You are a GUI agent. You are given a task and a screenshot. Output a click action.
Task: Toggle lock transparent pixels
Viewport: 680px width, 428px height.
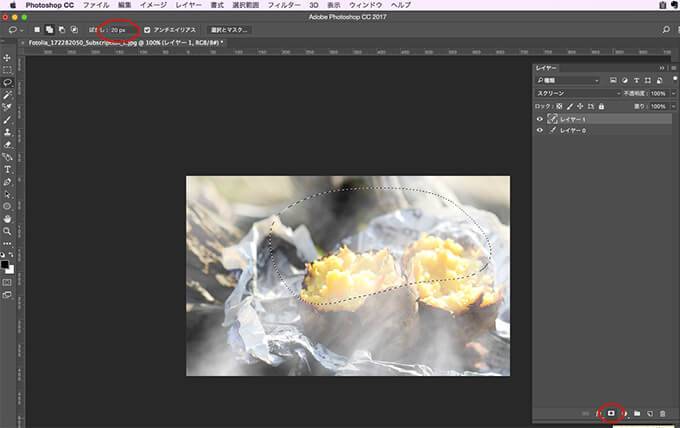point(559,106)
